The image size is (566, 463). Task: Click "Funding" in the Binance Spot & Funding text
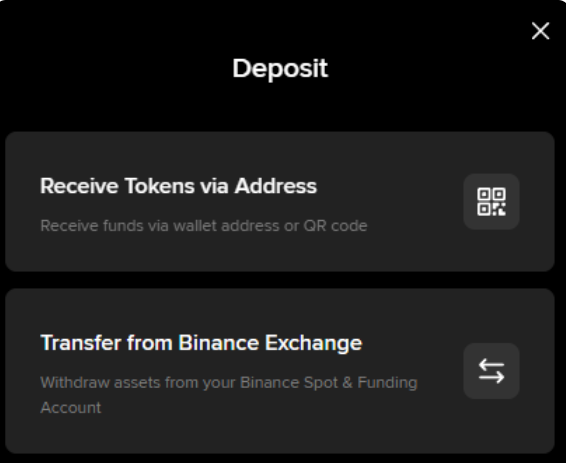point(387,383)
